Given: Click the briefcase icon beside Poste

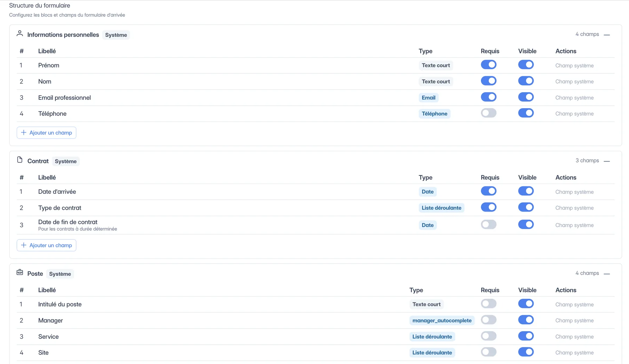Looking at the screenshot, I should pos(20,272).
